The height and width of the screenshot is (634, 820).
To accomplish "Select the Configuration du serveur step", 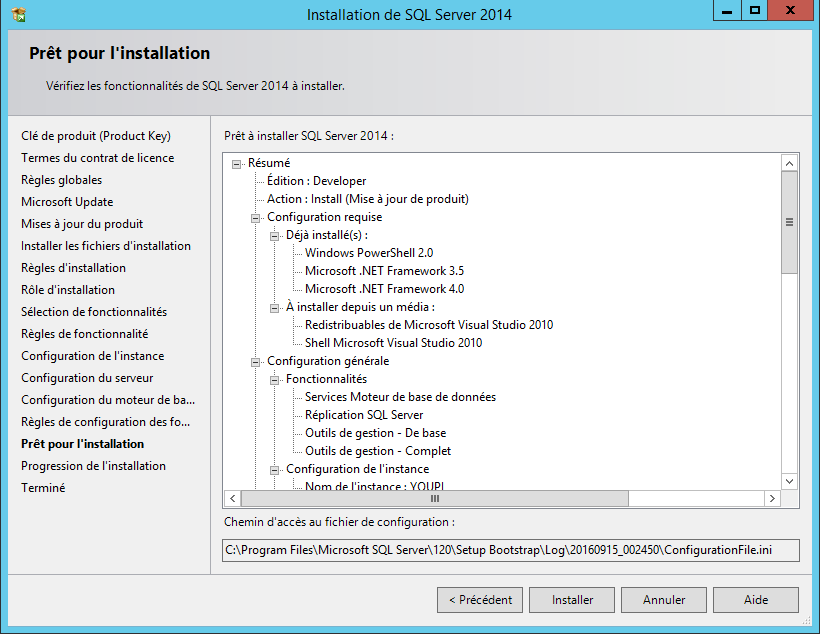I will coord(87,378).
